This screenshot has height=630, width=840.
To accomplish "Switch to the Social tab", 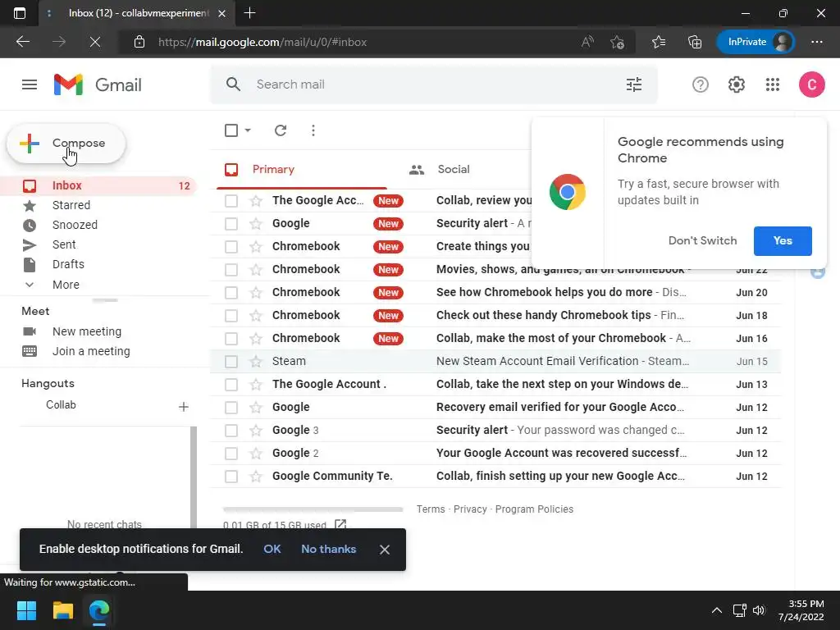I will (453, 169).
